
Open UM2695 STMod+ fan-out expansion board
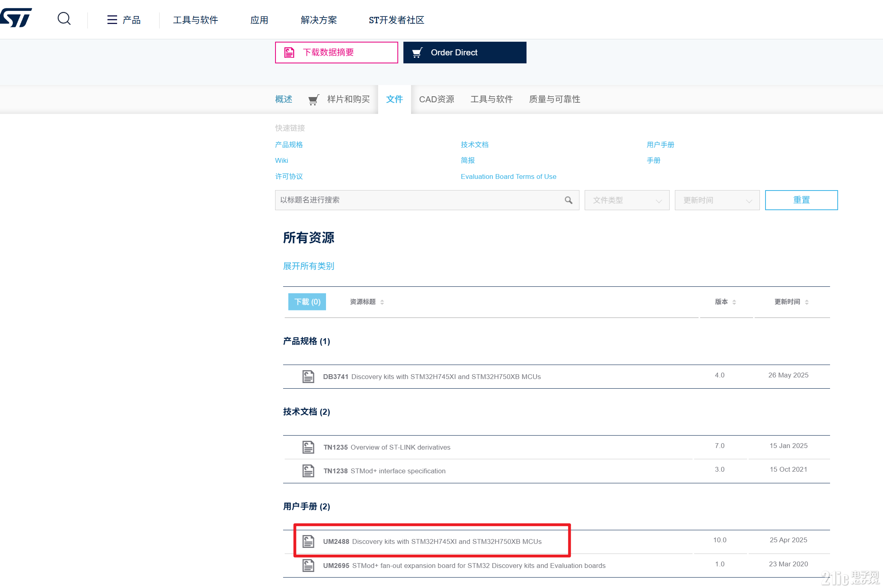[464, 566]
